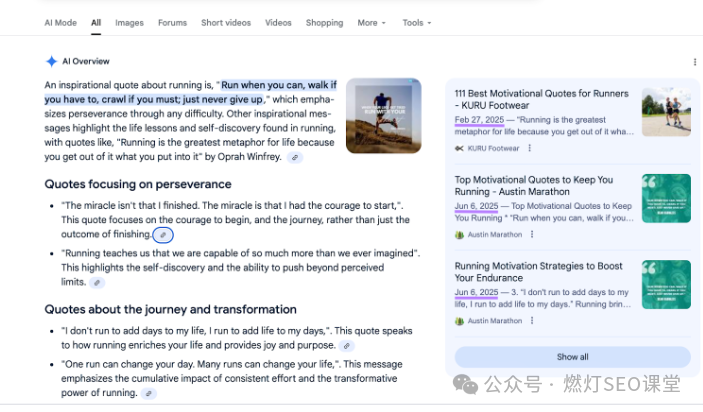Open the source link icon after "limits."
Screen dimensions: 703x412
[97, 283]
